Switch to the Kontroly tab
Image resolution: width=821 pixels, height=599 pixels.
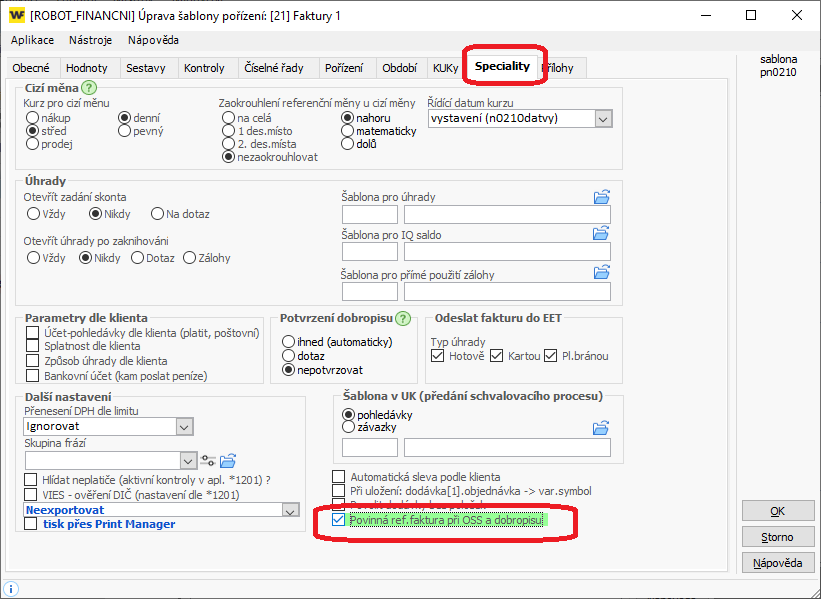click(204, 68)
